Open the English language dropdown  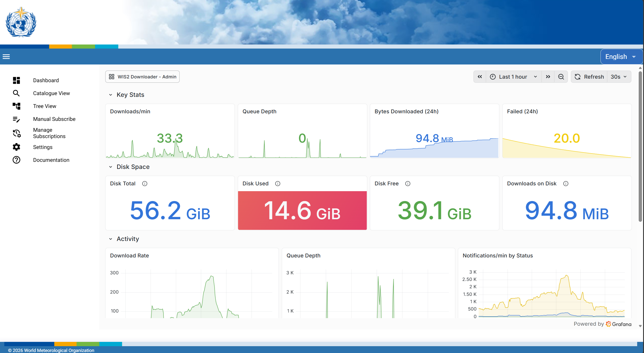pyautogui.click(x=621, y=57)
